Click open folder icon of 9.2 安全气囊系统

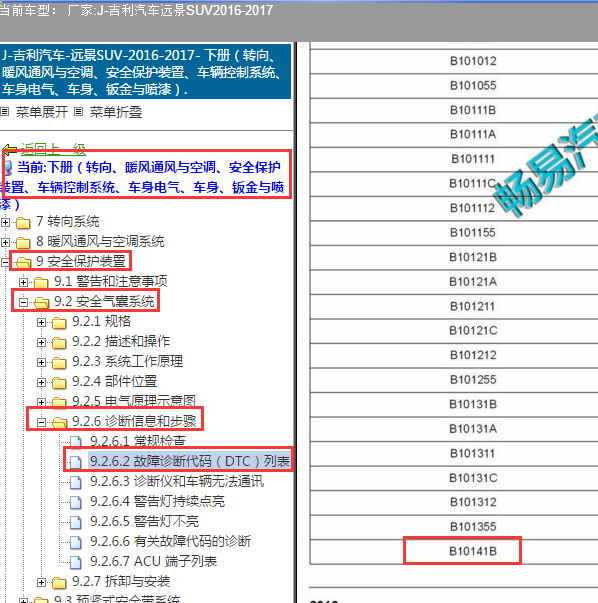(42, 302)
